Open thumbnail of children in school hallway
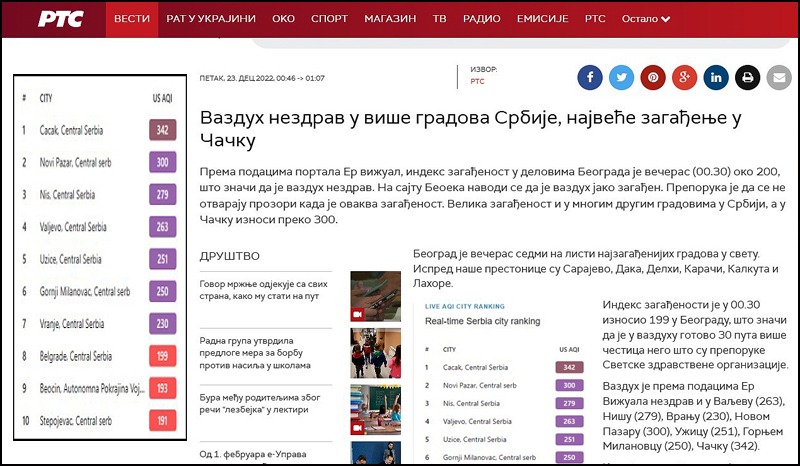This screenshot has height=466, width=800. tap(376, 353)
